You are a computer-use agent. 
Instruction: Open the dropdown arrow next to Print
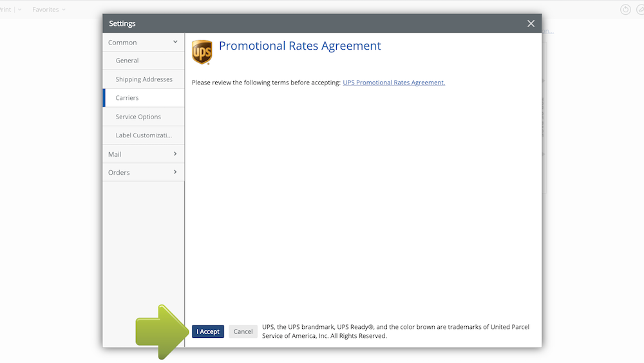[x=19, y=10]
